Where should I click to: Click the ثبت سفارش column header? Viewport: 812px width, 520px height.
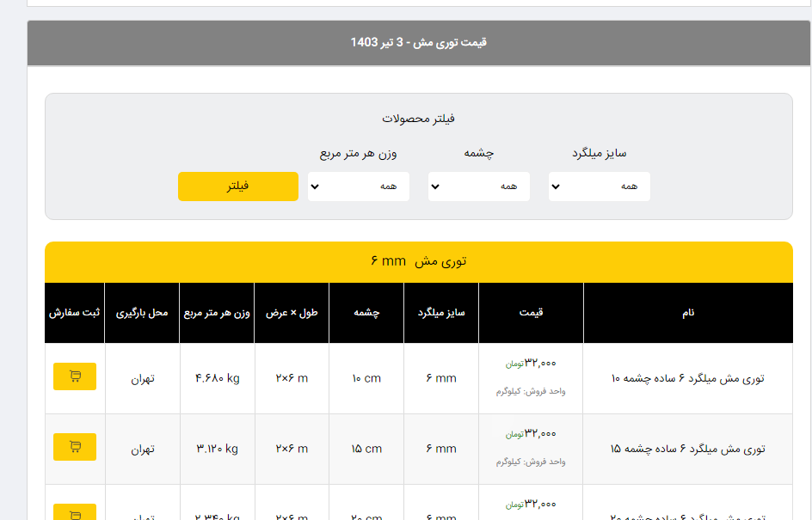coord(74,313)
